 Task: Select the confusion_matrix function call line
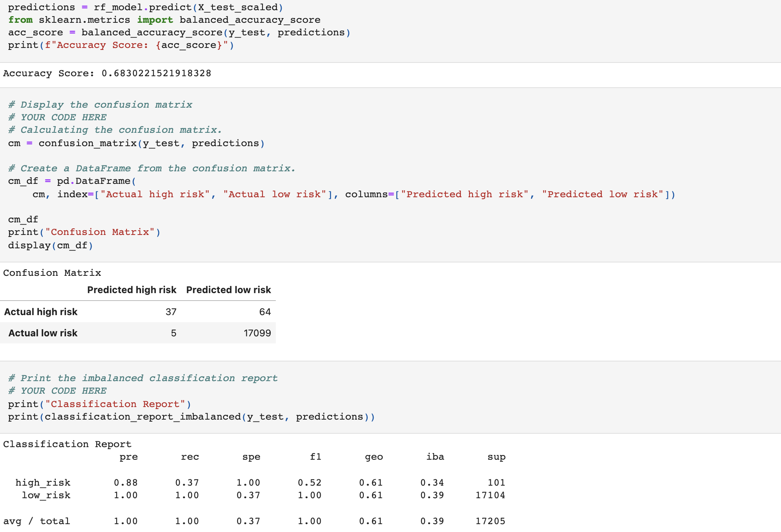click(136, 143)
